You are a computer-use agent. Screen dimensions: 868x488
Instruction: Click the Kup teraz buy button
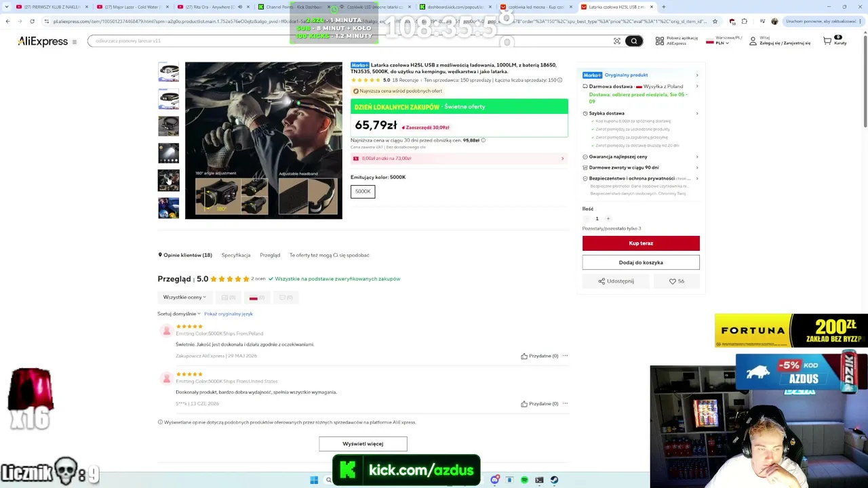click(641, 243)
